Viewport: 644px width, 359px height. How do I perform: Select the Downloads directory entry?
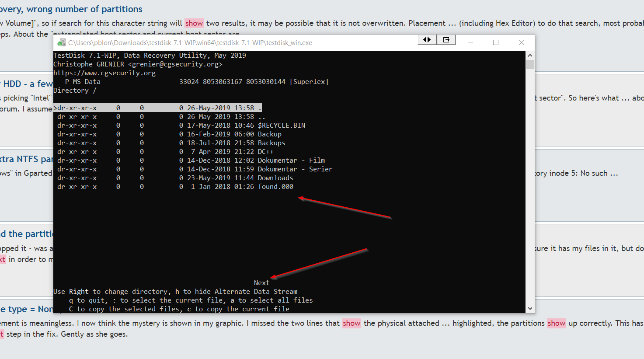[175, 178]
